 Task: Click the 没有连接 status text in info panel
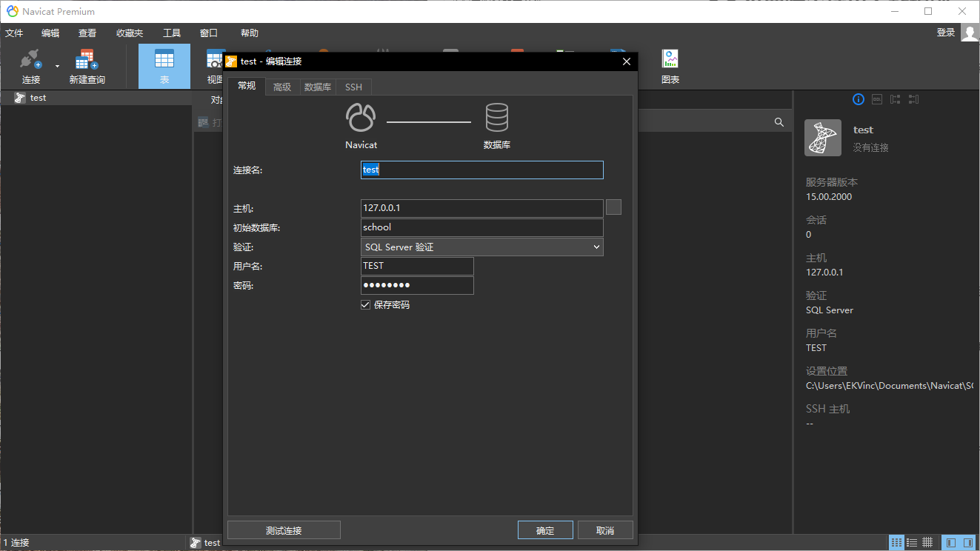coord(870,148)
